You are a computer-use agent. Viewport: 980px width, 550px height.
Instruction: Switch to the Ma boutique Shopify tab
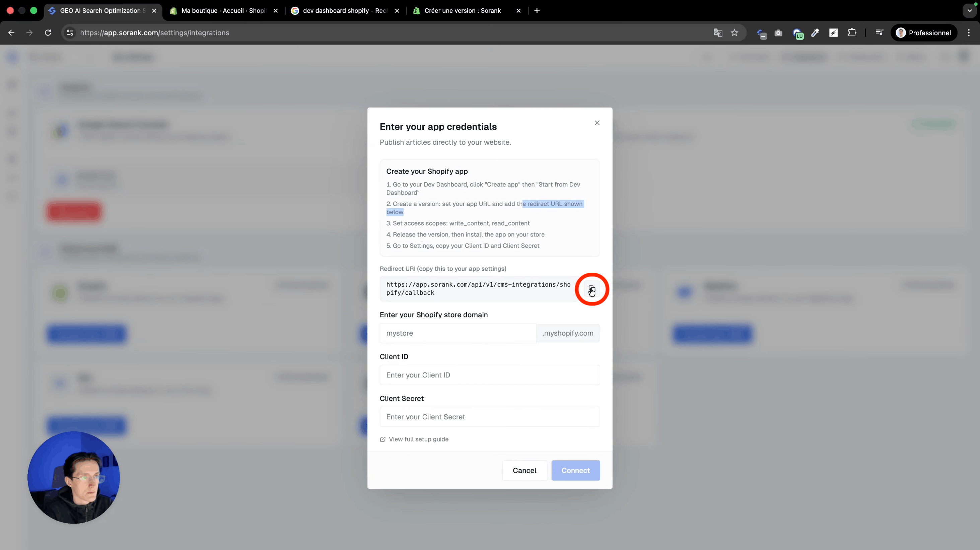[x=224, y=11]
